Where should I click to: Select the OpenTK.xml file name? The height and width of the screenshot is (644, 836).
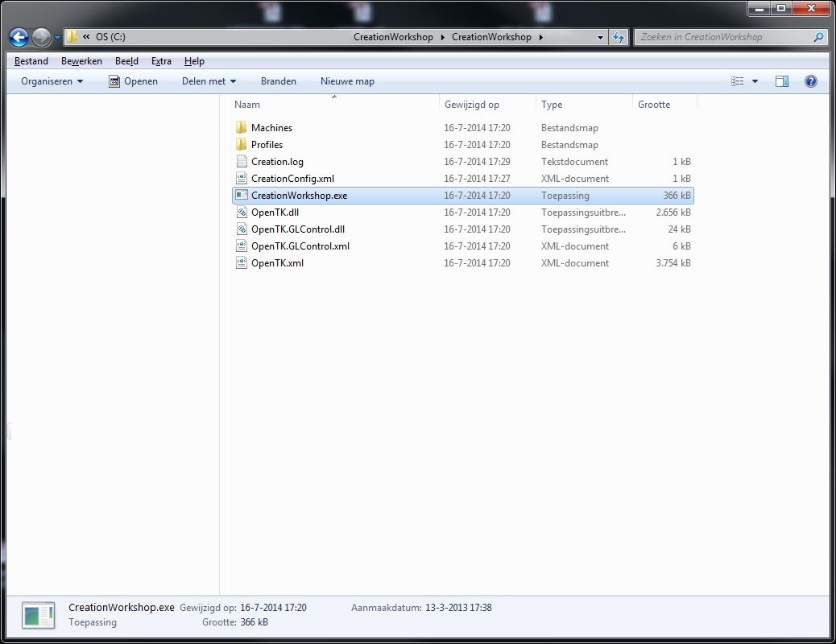(278, 262)
